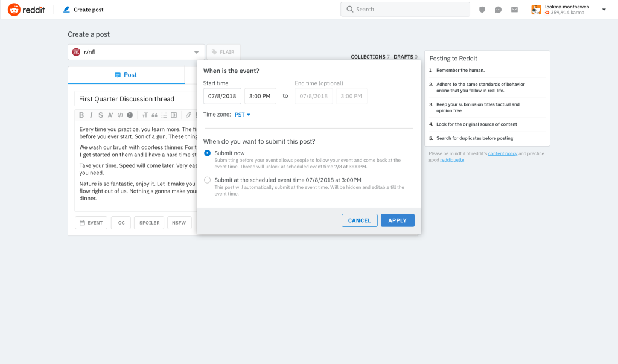Click the Reddit logo
The width and height of the screenshot is (618, 364).
pos(26,10)
